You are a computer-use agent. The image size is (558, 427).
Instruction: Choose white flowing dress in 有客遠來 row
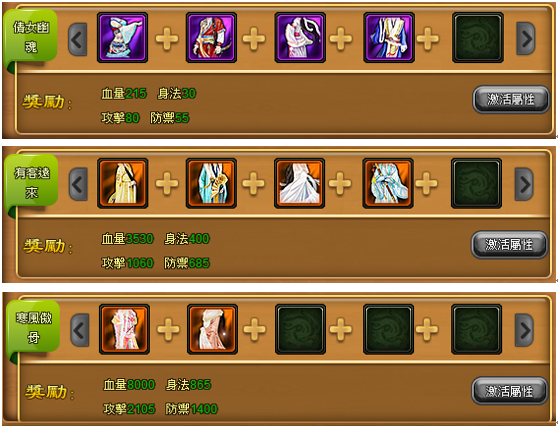(299, 184)
